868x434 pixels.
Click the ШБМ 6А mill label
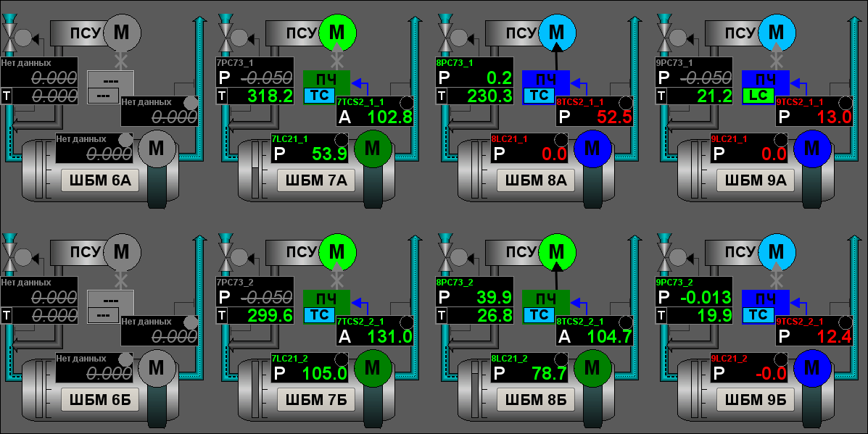[96, 180]
